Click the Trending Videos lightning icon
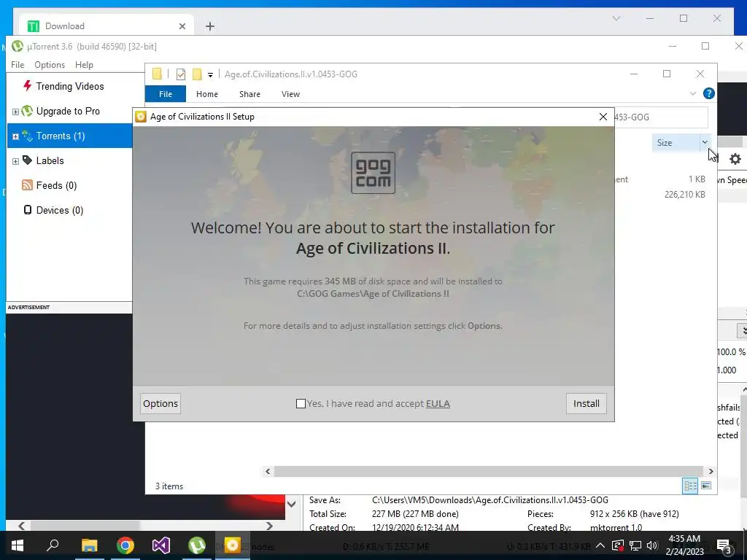 coord(27,86)
